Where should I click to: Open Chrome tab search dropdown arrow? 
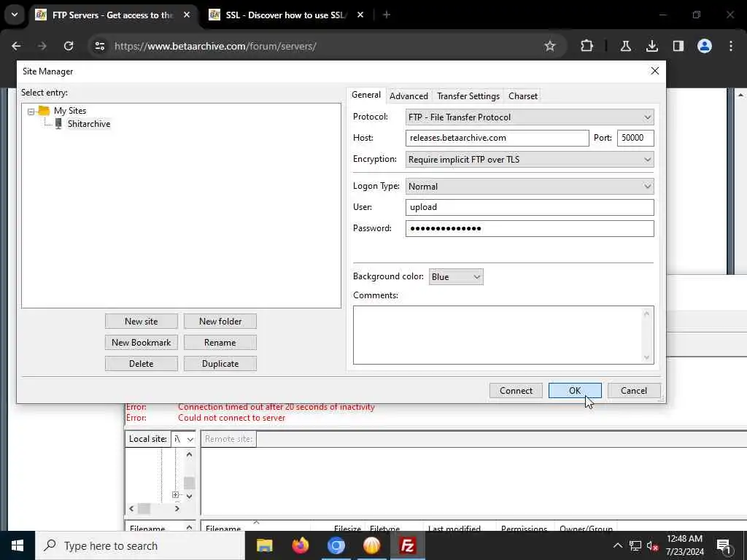(15, 15)
